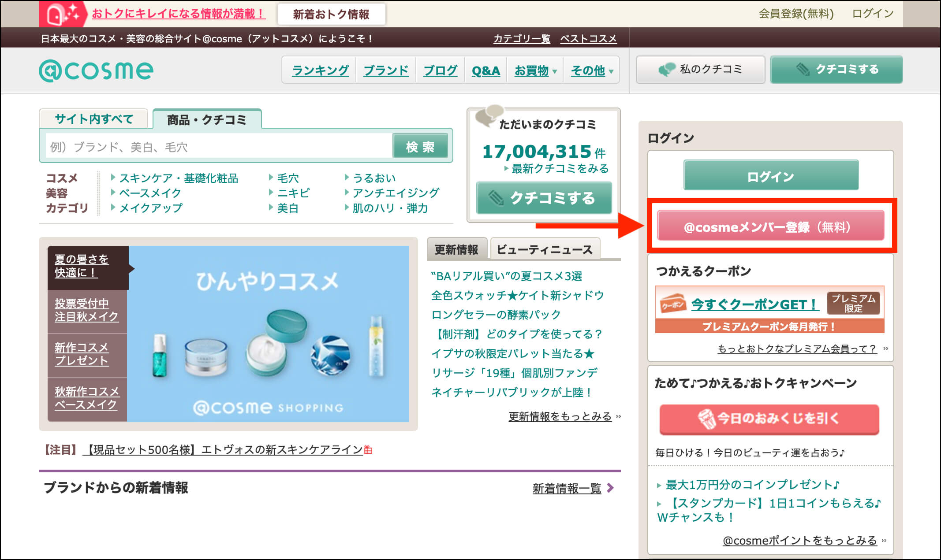Open the 美白 category link
The image size is (941, 560).
click(288, 208)
